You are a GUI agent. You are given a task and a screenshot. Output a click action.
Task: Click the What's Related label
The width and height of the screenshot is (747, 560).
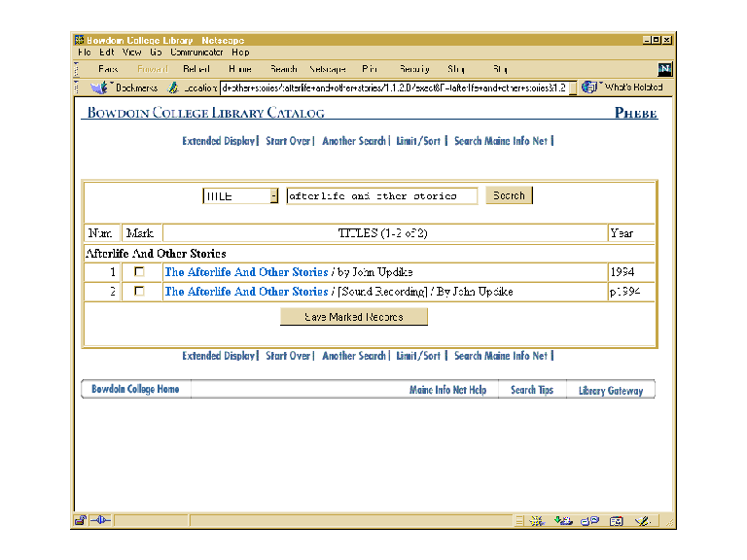click(633, 87)
